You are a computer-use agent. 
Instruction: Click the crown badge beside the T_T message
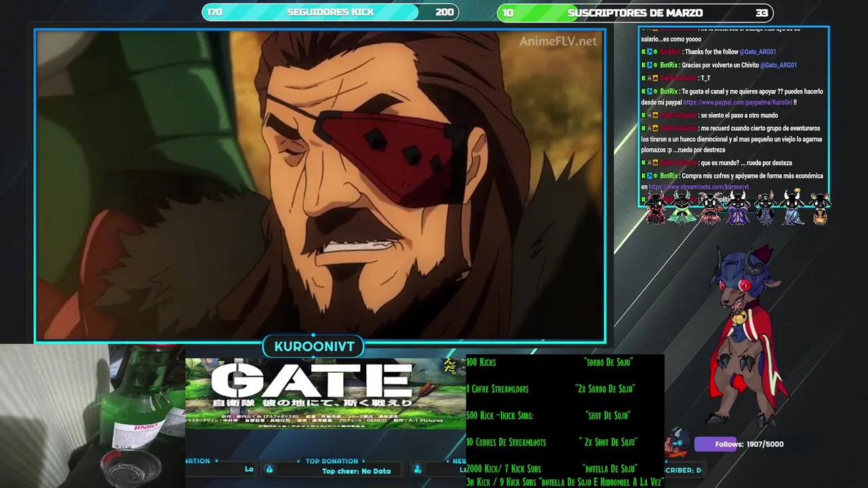(x=655, y=78)
